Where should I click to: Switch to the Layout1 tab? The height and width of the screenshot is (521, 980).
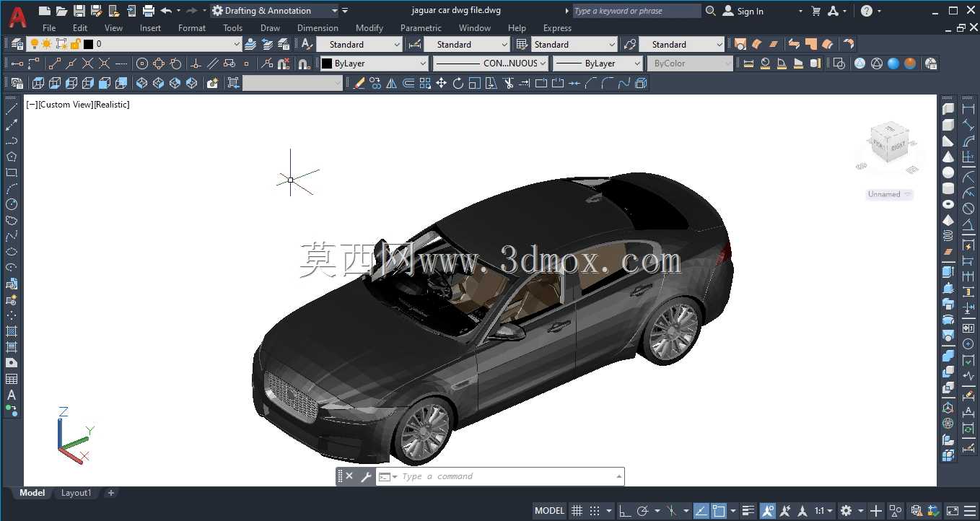pos(76,493)
